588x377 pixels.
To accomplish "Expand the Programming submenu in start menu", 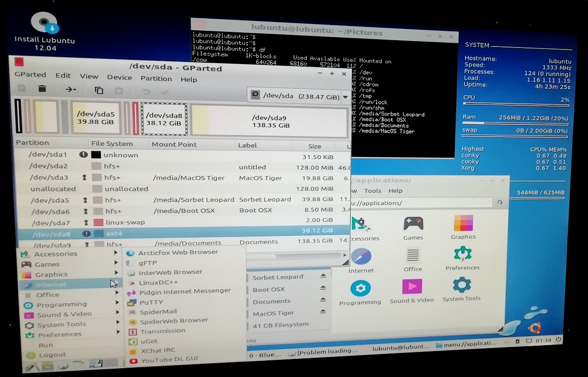I will click(x=117, y=303).
